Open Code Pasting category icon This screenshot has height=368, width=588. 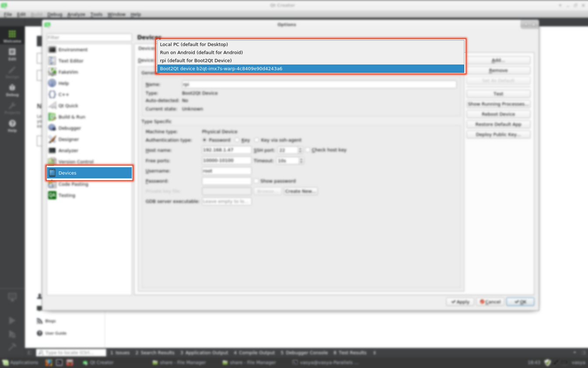click(52, 184)
